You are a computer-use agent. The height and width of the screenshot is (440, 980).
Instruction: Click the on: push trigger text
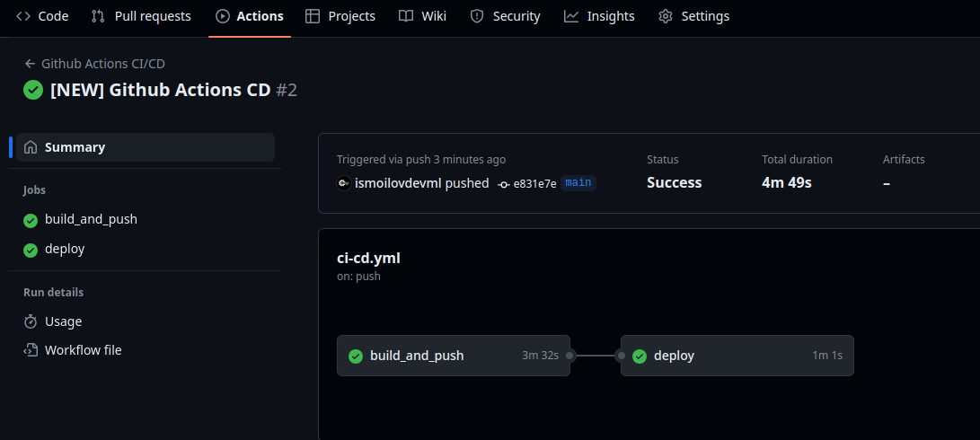click(358, 276)
